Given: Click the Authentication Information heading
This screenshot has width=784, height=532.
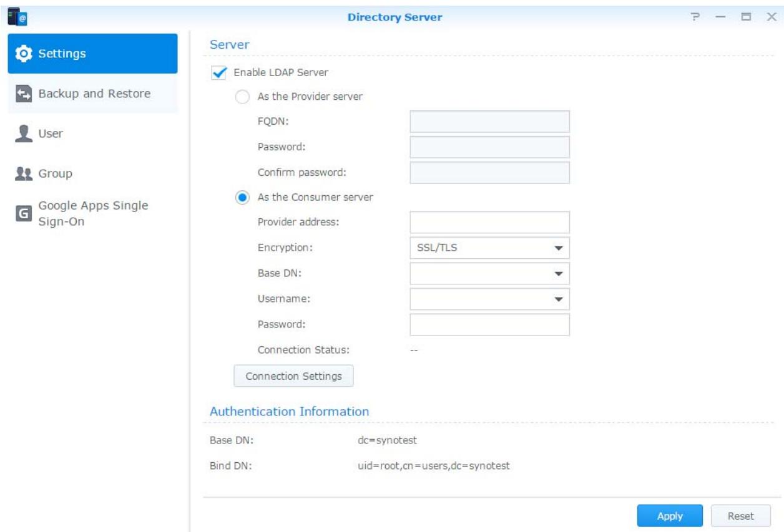Looking at the screenshot, I should coord(290,412).
